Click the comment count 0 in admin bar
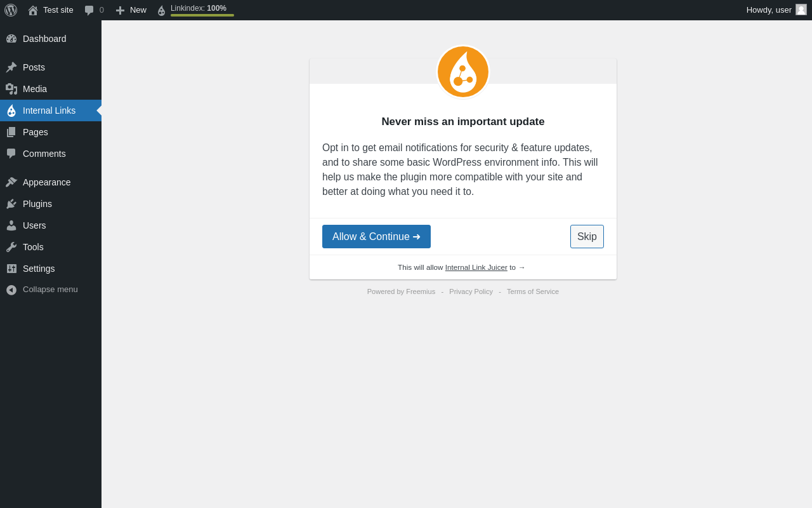812x508 pixels. pyautogui.click(x=101, y=10)
